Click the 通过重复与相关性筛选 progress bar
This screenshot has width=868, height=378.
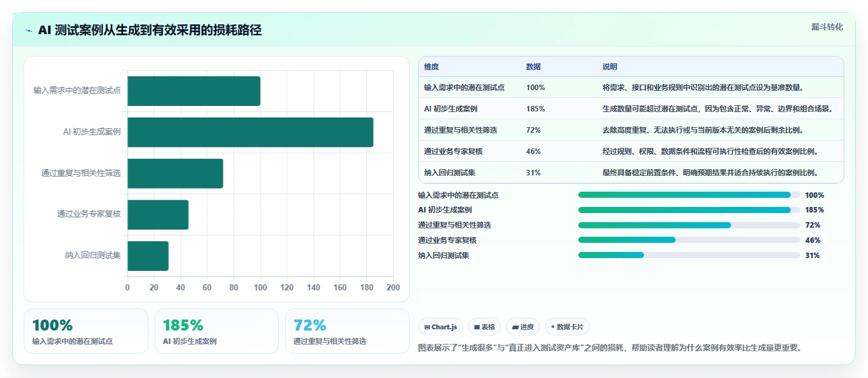[689, 225]
